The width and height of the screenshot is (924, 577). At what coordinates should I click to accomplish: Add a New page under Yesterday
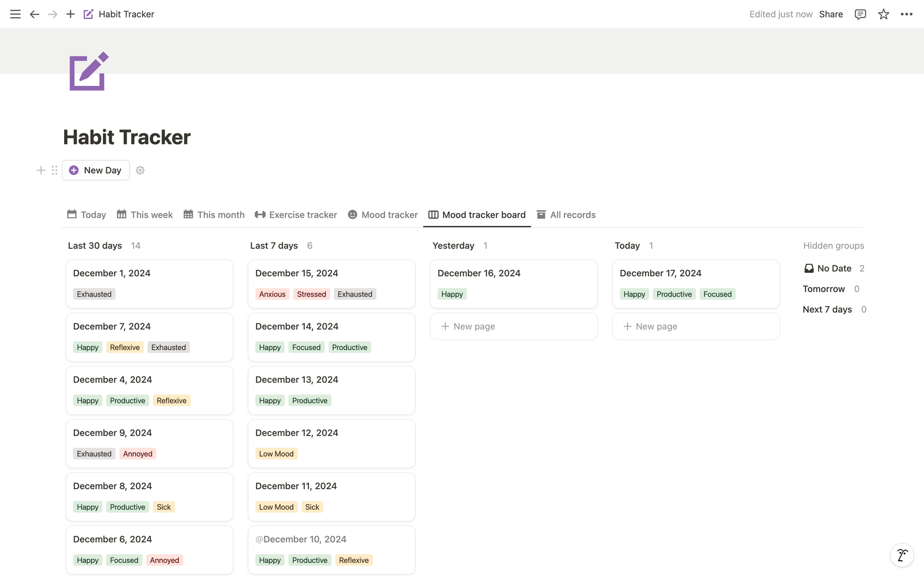(514, 326)
